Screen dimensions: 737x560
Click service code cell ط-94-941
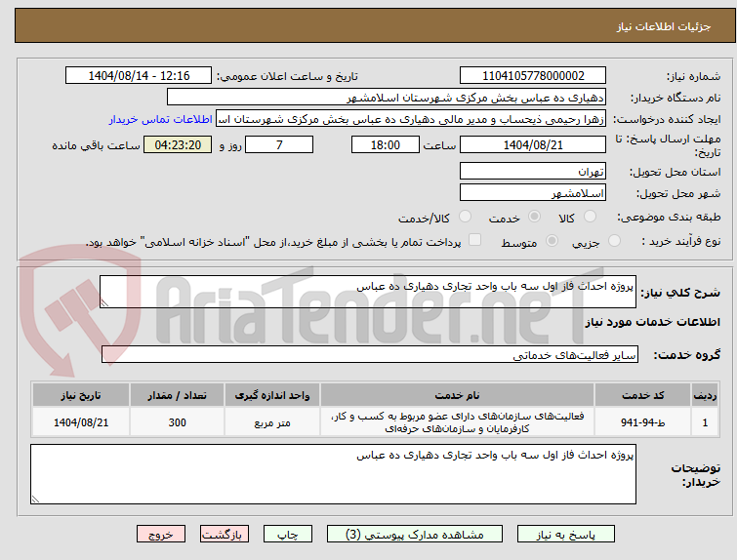coord(642,422)
